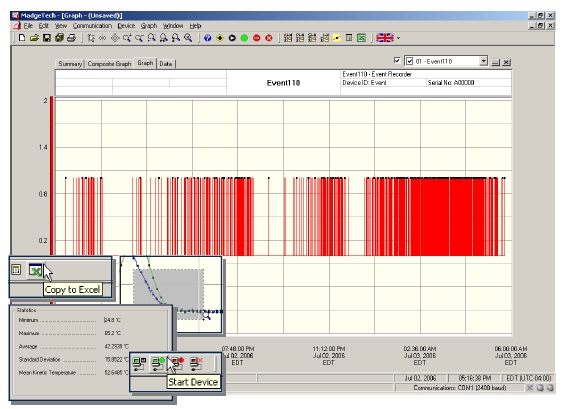The height and width of the screenshot is (409, 569).
Task: Click the Open folder toolbar icon
Action: click(34, 38)
